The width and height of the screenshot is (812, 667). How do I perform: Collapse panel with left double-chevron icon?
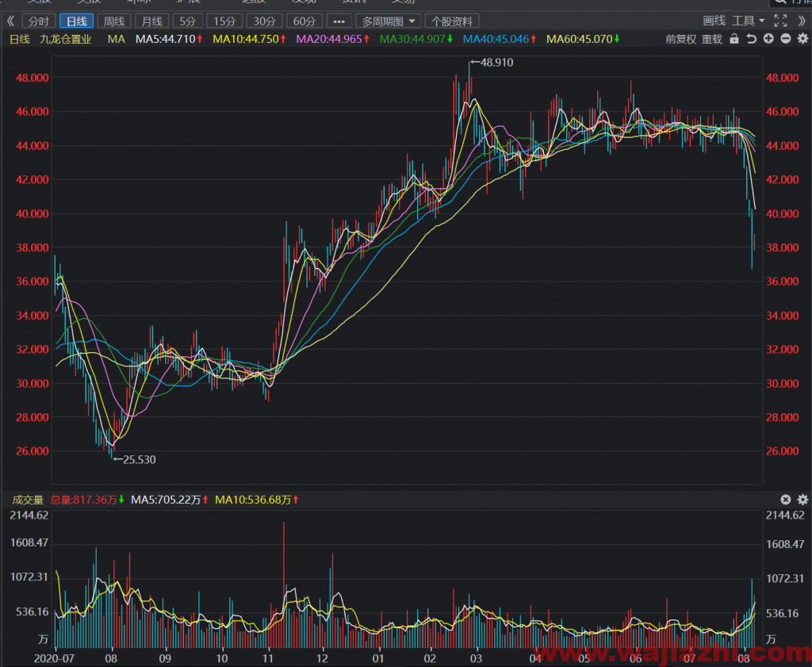10,21
